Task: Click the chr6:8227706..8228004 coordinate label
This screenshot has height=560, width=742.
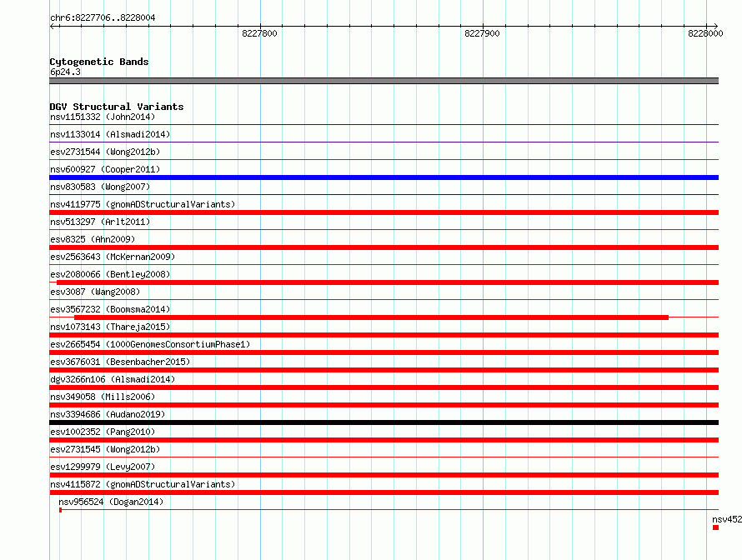Action: tap(103, 17)
